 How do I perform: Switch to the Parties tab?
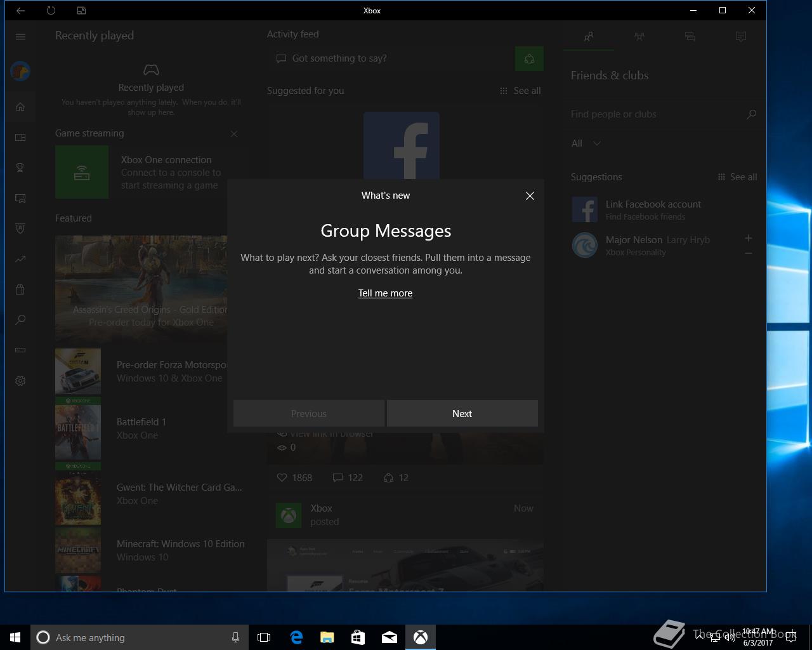(x=639, y=37)
